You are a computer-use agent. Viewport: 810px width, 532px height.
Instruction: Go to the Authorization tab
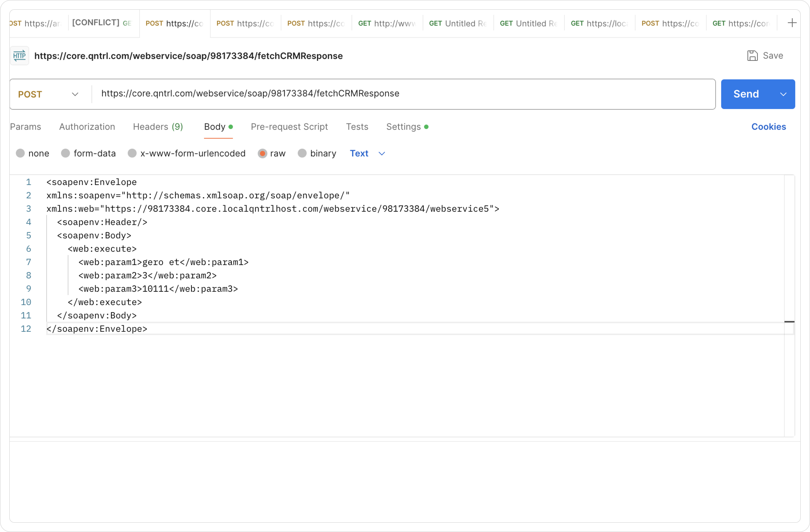pyautogui.click(x=87, y=127)
